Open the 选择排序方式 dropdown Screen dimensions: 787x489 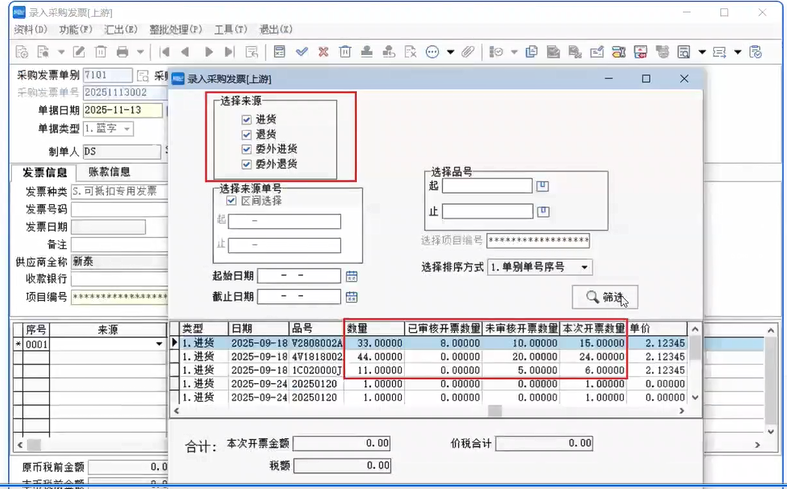(584, 267)
